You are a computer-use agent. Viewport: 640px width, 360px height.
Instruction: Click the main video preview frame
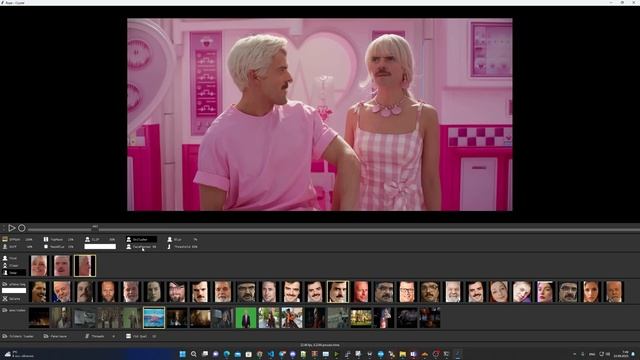click(x=320, y=114)
